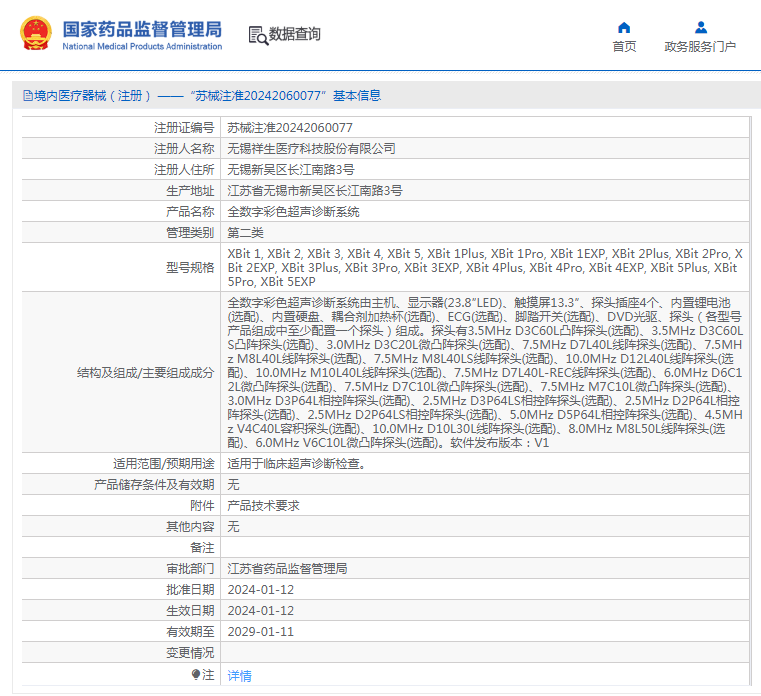Click product name 全数字彩色超声诊断系统

(x=293, y=212)
